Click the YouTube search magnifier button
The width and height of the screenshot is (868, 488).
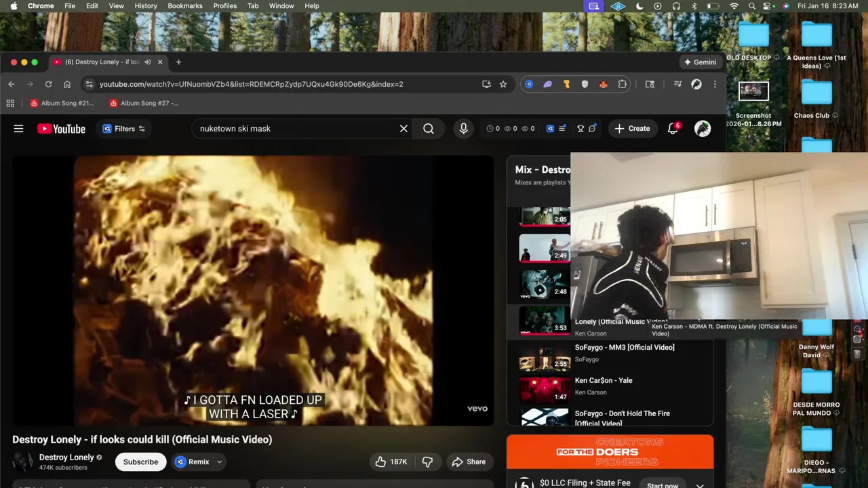(429, 129)
